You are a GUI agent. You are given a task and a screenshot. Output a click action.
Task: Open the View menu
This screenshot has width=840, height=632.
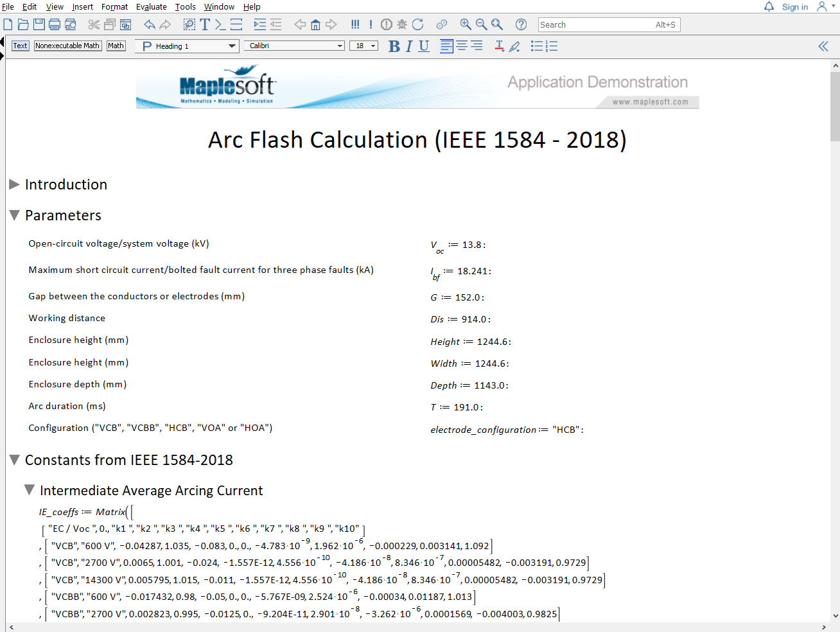55,6
